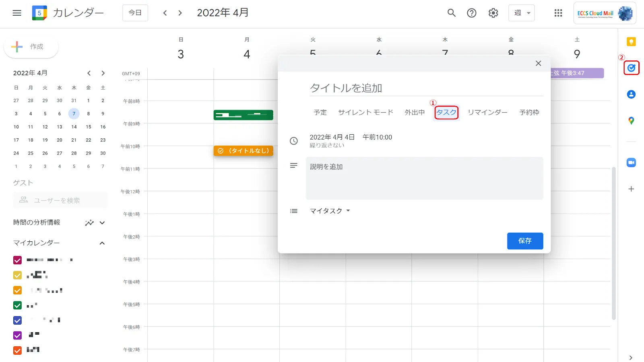Screen dimensions: 644x362
Task: Select the 外出中 tab
Action: [414, 112]
